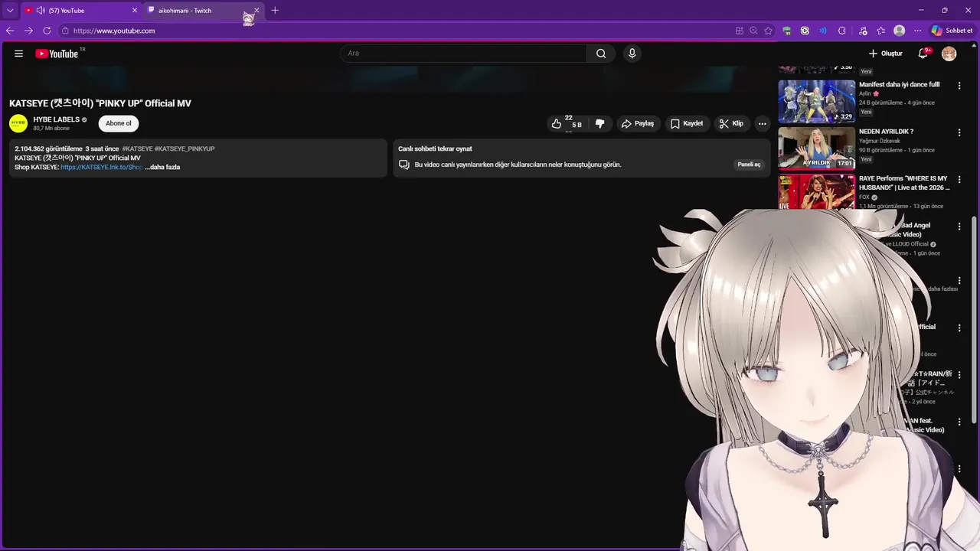Expand description with "...daha fazla"
This screenshot has height=551, width=980.
click(x=162, y=167)
